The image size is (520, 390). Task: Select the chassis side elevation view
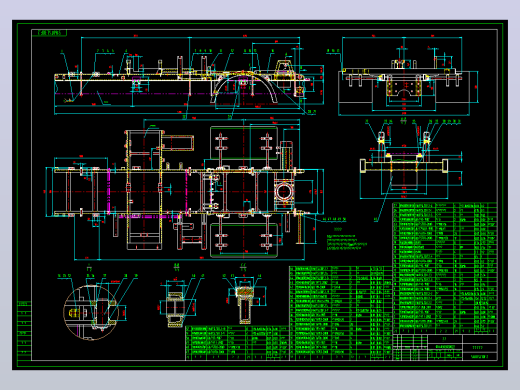coord(189,77)
